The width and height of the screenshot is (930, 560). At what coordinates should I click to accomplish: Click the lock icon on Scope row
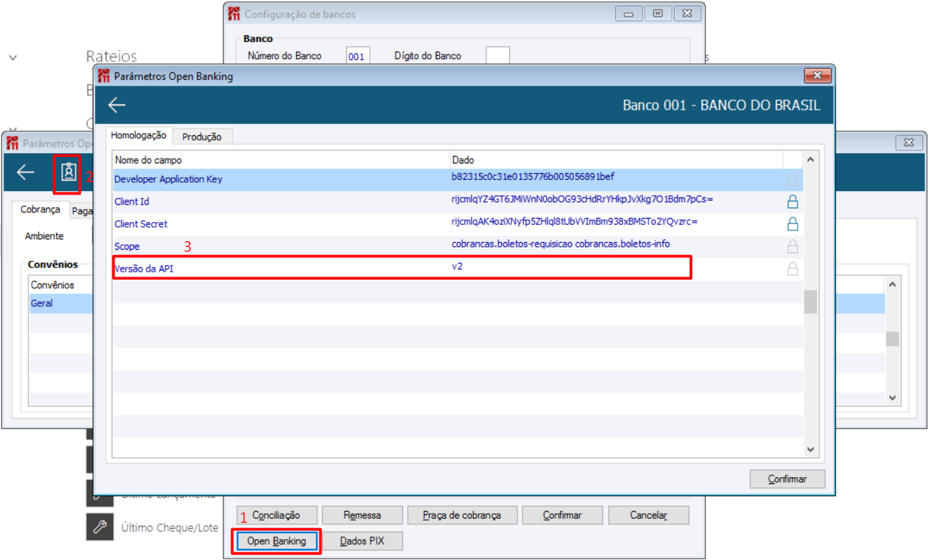pyautogui.click(x=793, y=246)
